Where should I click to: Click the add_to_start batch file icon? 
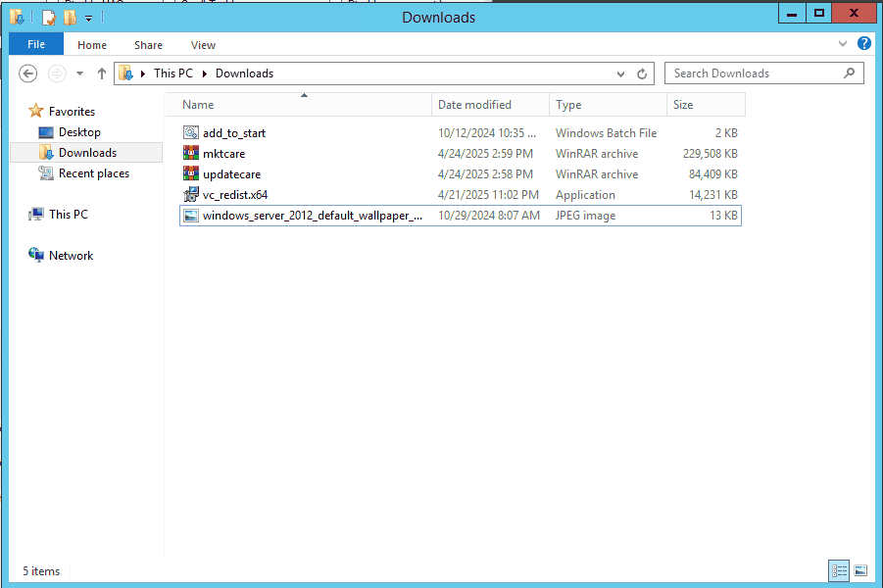click(x=191, y=133)
